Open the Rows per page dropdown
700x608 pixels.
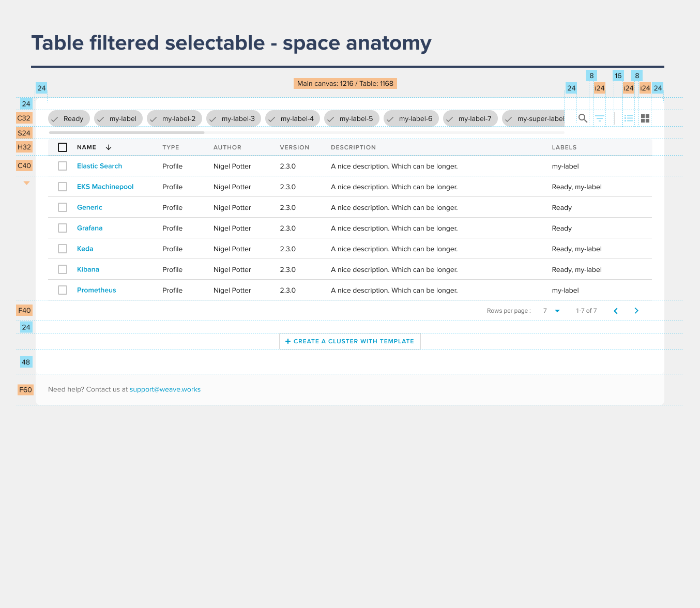pos(557,311)
